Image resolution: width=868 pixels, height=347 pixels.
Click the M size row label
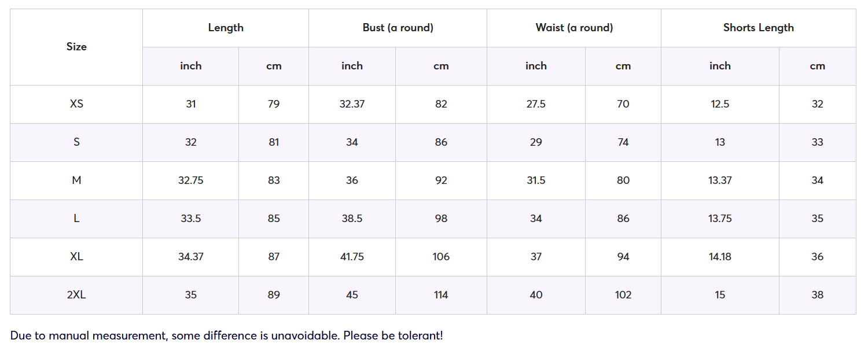76,180
